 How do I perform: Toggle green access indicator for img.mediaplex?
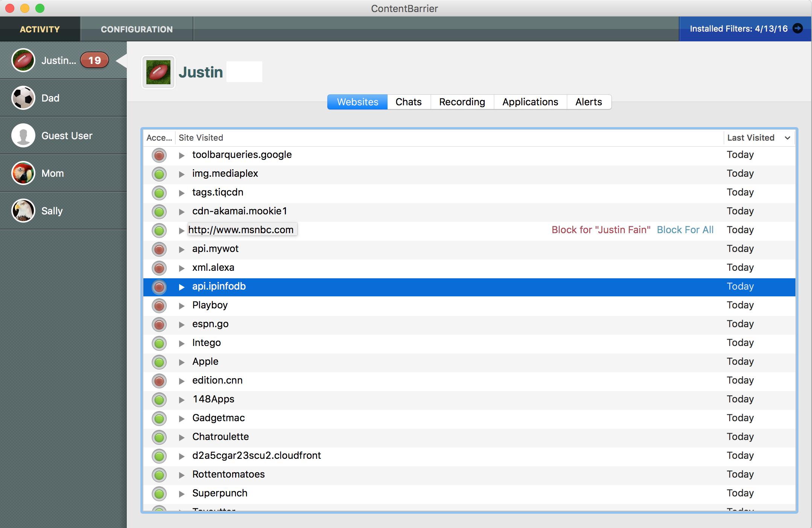coord(159,174)
